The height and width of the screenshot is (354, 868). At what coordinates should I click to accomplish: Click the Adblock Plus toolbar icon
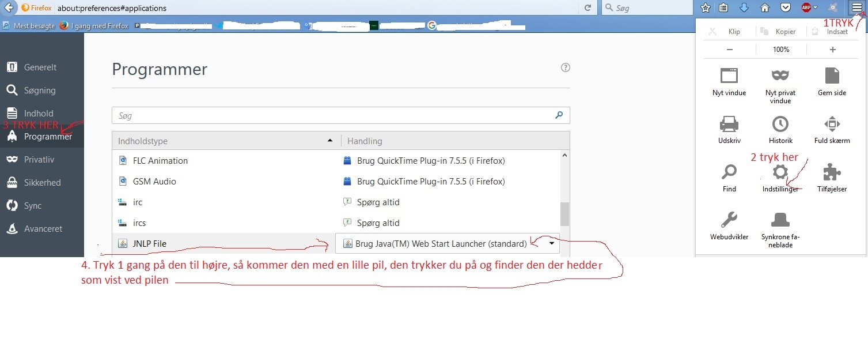tap(806, 8)
